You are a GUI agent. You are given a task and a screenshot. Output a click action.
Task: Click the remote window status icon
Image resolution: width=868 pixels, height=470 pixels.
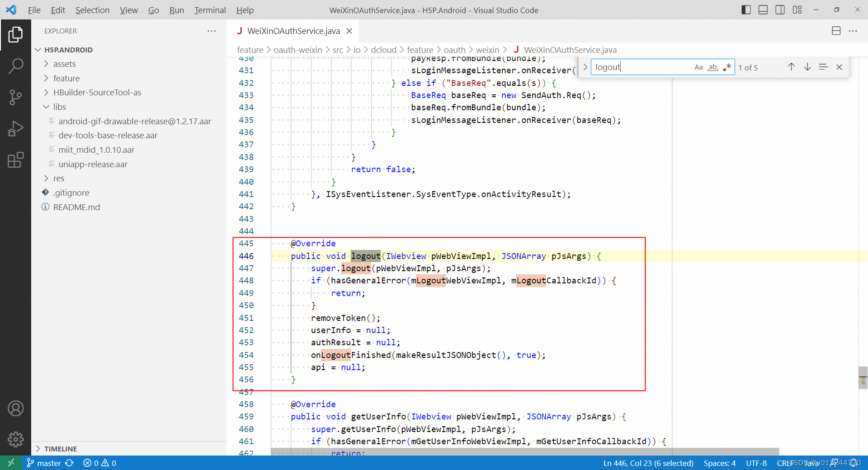(11, 463)
